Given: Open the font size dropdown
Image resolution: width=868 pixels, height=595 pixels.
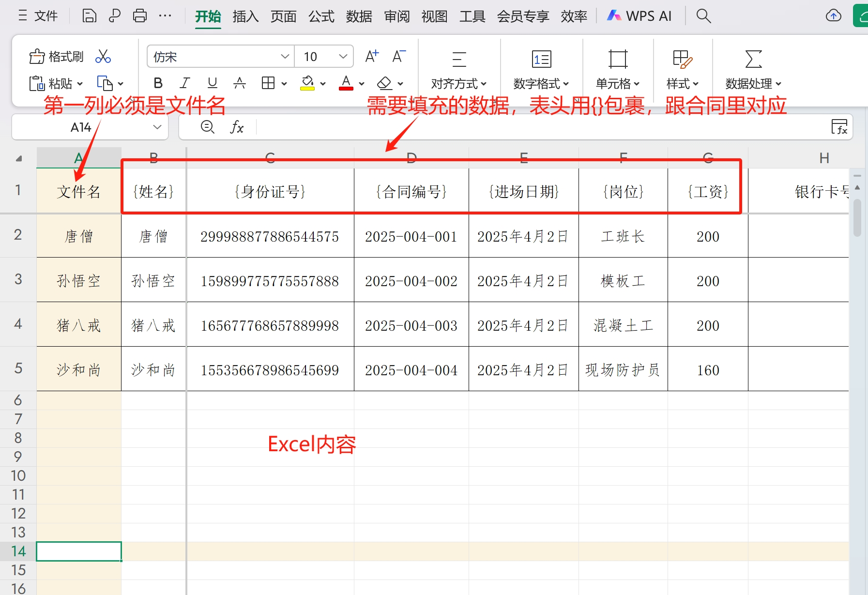Looking at the screenshot, I should [x=343, y=57].
